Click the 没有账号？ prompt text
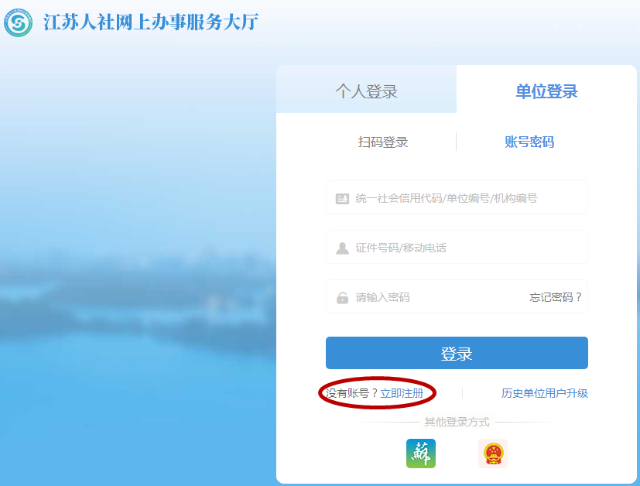 (350, 393)
